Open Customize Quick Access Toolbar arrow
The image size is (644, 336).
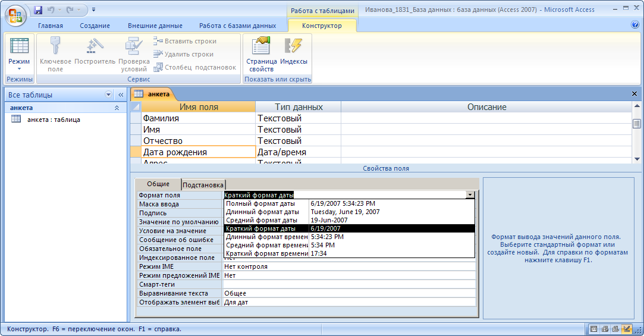[x=93, y=10]
